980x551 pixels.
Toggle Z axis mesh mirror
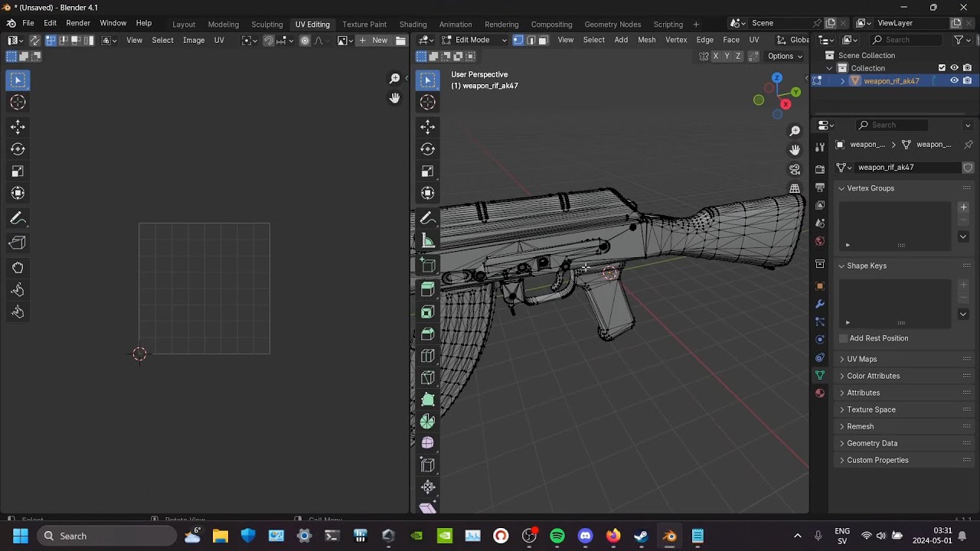(x=738, y=56)
